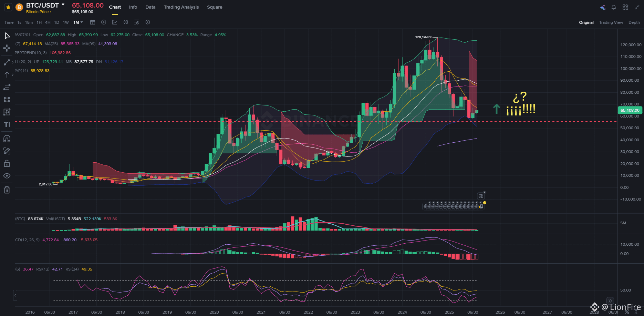The height and width of the screenshot is (316, 644).
Task: Select the rectangle shape drawing tool
Action: point(7,100)
